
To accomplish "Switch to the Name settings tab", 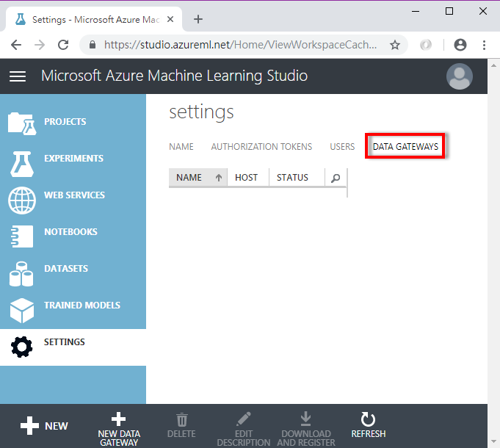I will 181,147.
